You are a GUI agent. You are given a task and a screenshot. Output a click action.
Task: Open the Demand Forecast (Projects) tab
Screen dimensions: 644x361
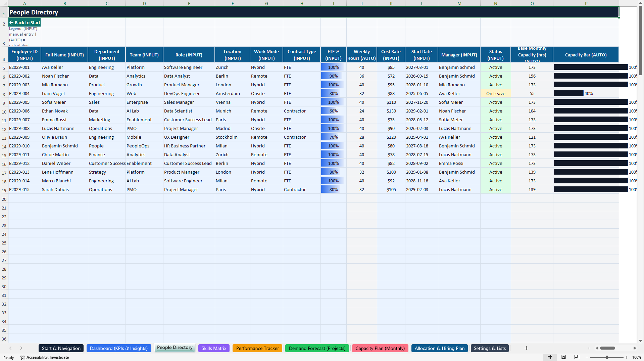tap(317, 348)
